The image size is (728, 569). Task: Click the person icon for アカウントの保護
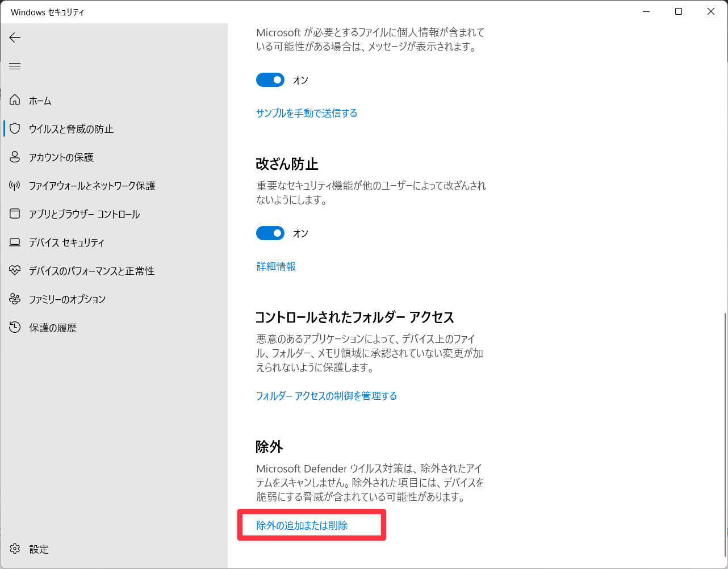[15, 157]
